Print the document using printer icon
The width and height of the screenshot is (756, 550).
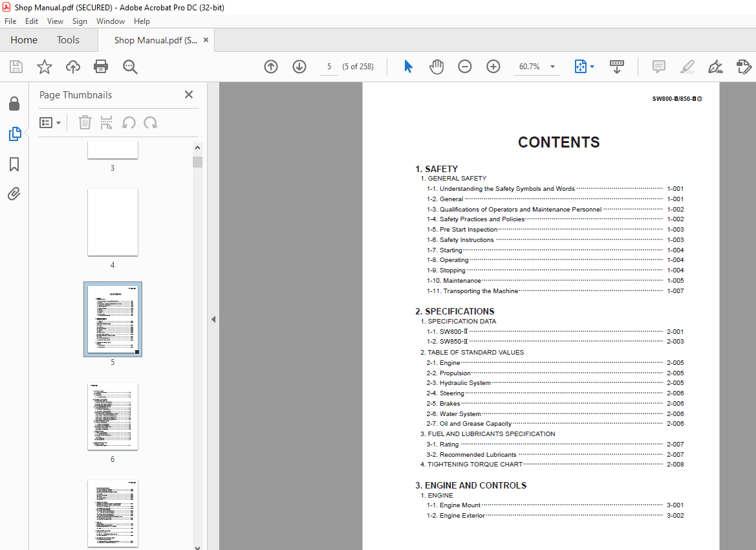click(101, 67)
